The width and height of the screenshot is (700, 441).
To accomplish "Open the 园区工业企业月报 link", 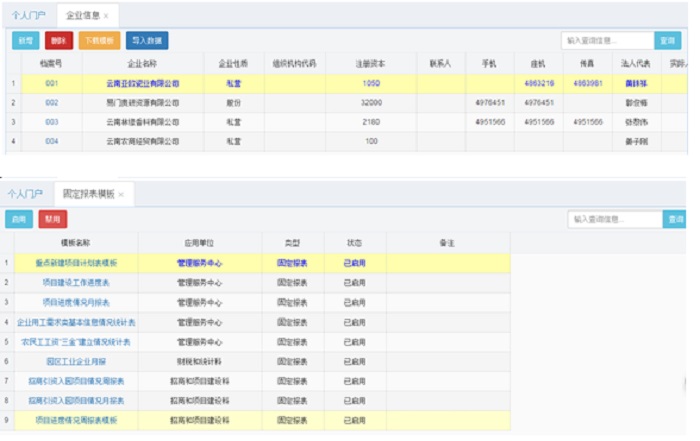I will pos(76,362).
